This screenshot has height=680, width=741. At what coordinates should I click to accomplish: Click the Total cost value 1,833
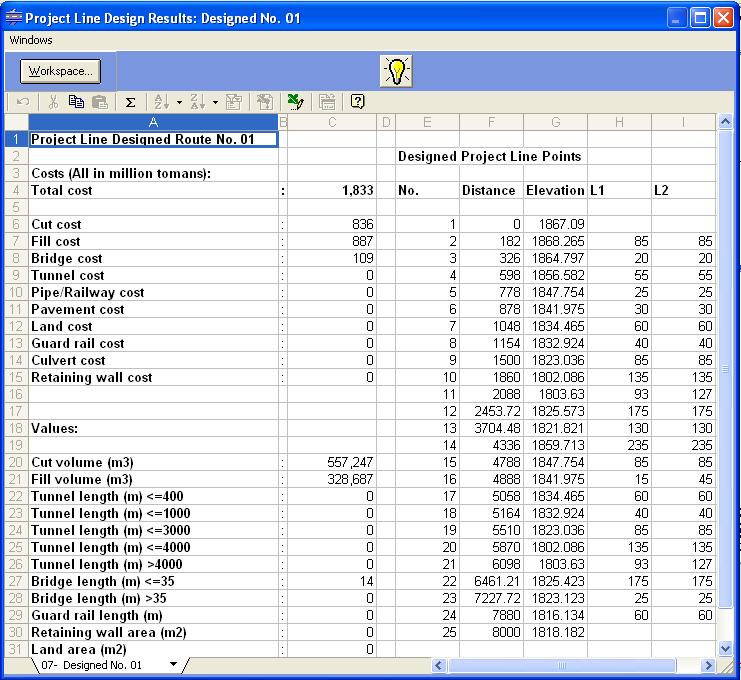tap(332, 190)
